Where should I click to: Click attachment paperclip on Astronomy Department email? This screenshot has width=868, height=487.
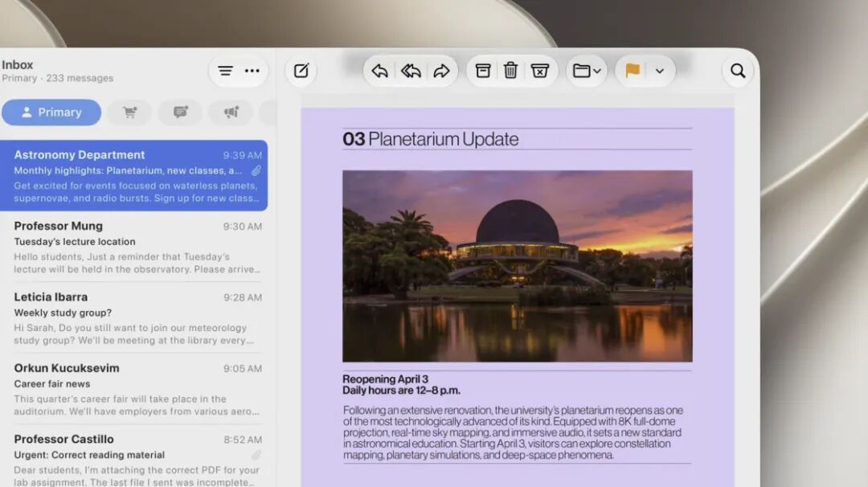[x=256, y=170]
